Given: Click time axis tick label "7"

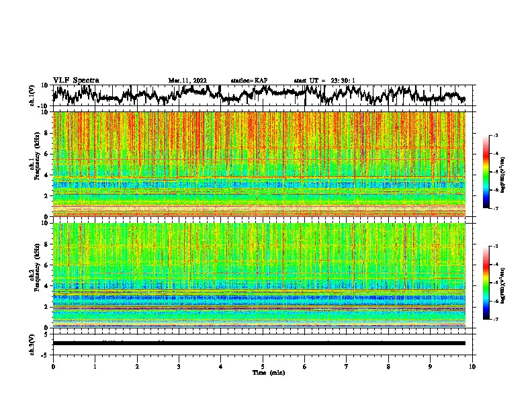Looking at the screenshot, I should pos(347,367).
